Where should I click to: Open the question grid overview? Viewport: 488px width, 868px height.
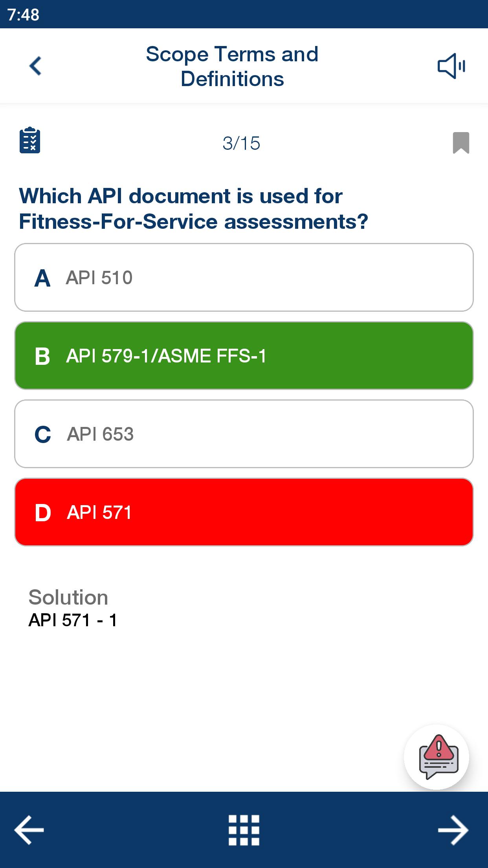(x=244, y=830)
